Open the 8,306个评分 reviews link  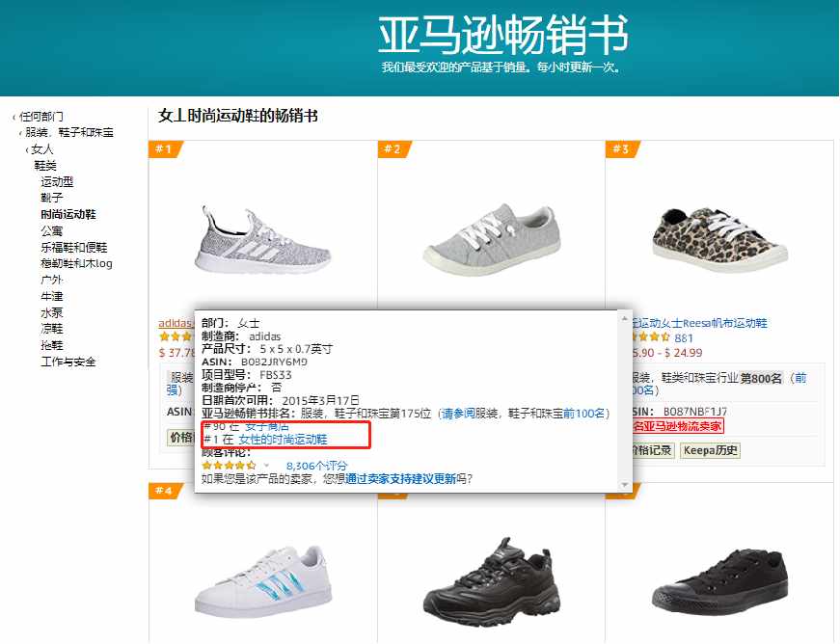coord(316,466)
